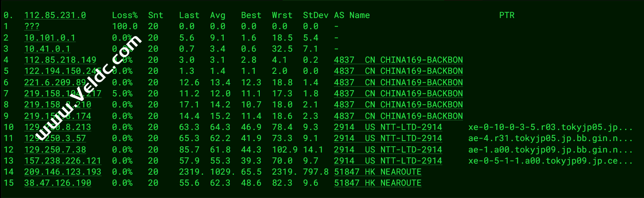
Task: Click hop 10's 2914 US NTT-LTD-2914 link
Action: click(388, 127)
